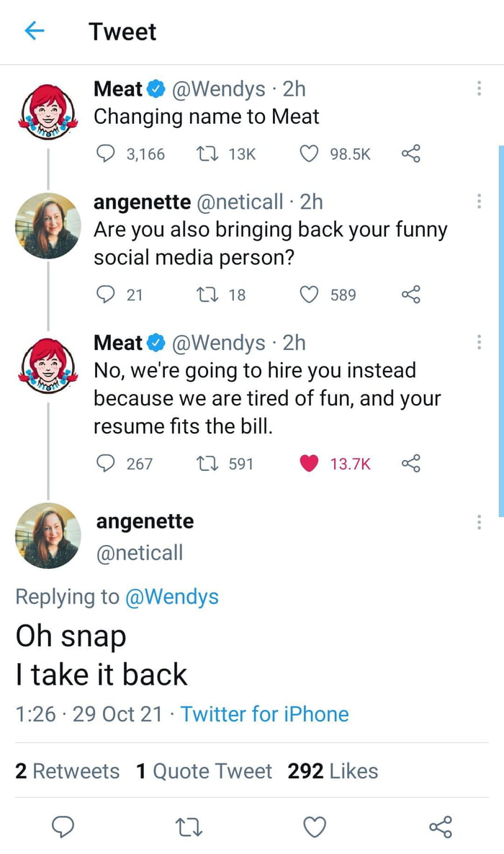Open the share icon on Meat's hiring reply
504x854 pixels.
(411, 464)
